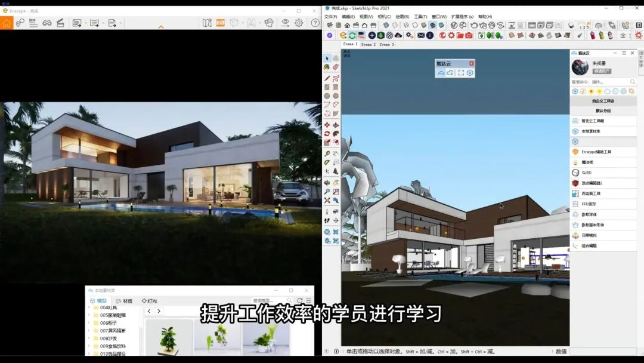The image size is (644, 363).
Task: Open 本地素材库 in 智达云 panel
Action: point(603,131)
